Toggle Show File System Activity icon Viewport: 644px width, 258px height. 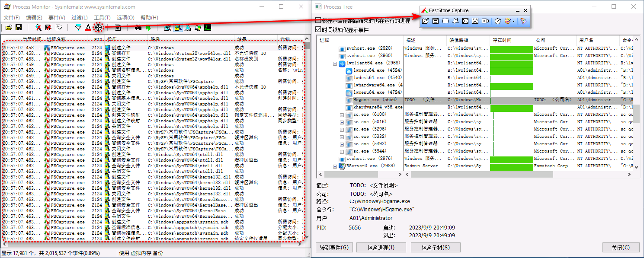click(x=177, y=28)
